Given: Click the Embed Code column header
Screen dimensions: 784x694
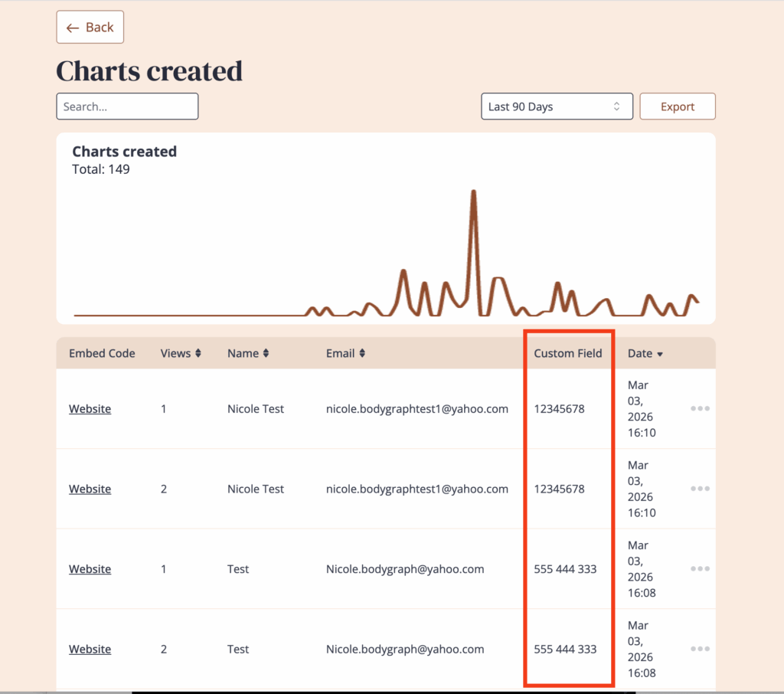Looking at the screenshot, I should (x=102, y=354).
